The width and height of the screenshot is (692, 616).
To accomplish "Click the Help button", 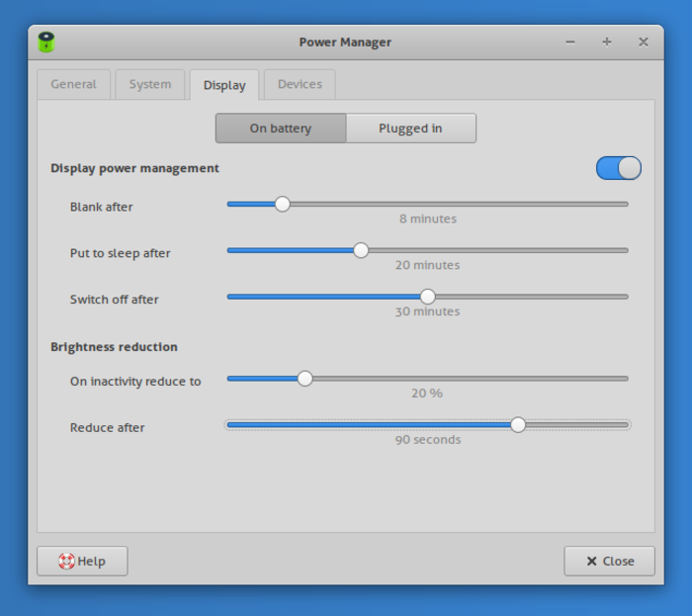I will tap(82, 562).
